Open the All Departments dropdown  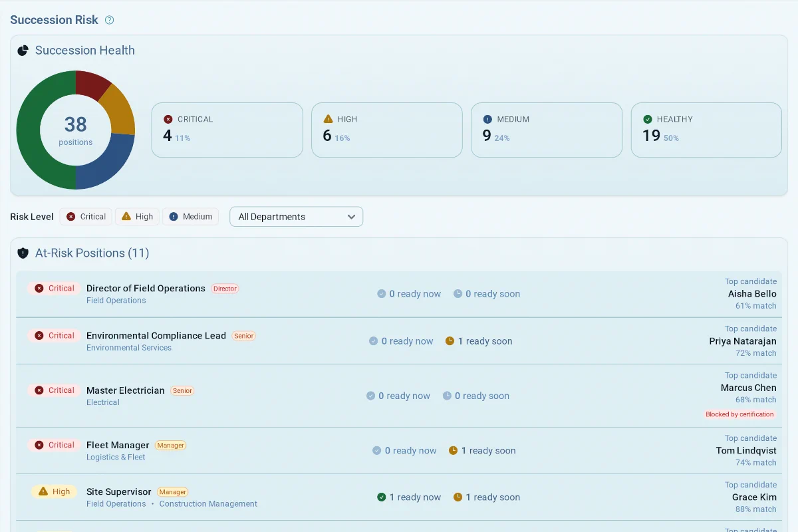[x=297, y=217]
